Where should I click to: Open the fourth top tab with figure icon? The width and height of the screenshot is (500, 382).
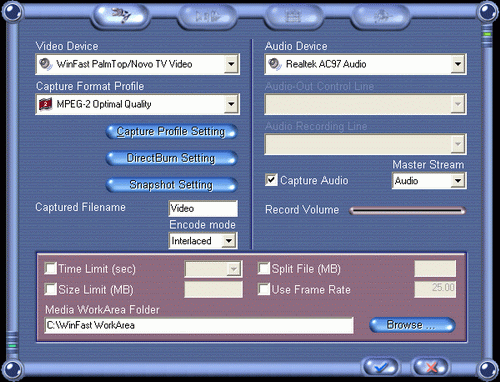(381, 16)
